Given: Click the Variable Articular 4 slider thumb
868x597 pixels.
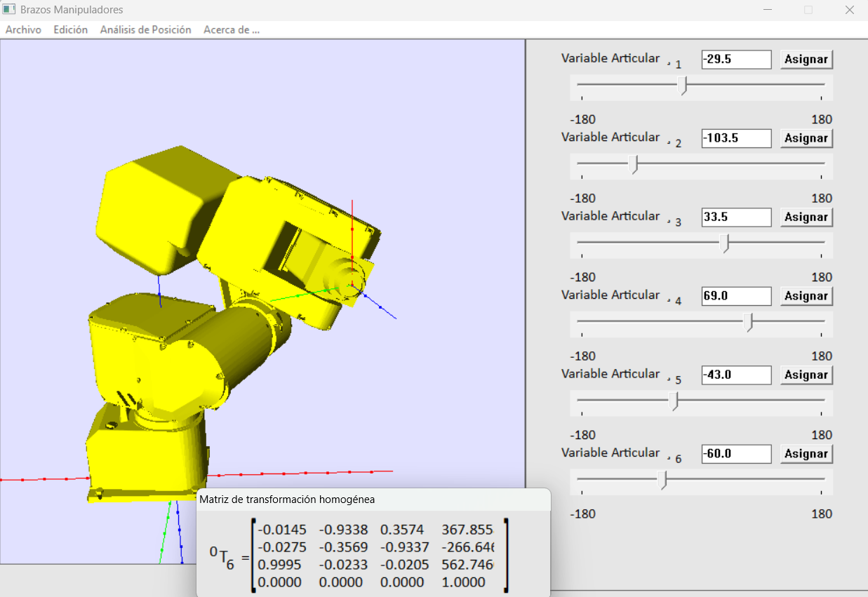Looking at the screenshot, I should (x=749, y=322).
